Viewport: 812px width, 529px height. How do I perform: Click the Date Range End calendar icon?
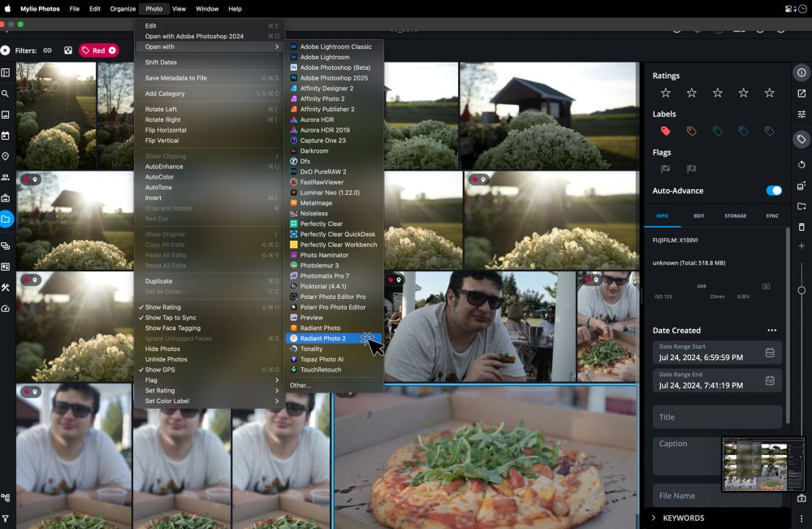[770, 381]
